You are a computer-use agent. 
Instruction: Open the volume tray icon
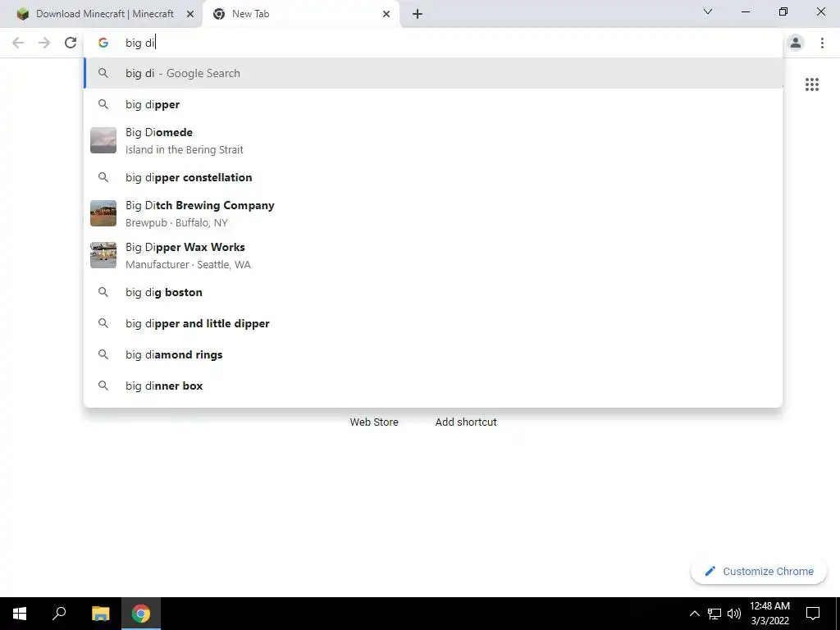coord(734,614)
